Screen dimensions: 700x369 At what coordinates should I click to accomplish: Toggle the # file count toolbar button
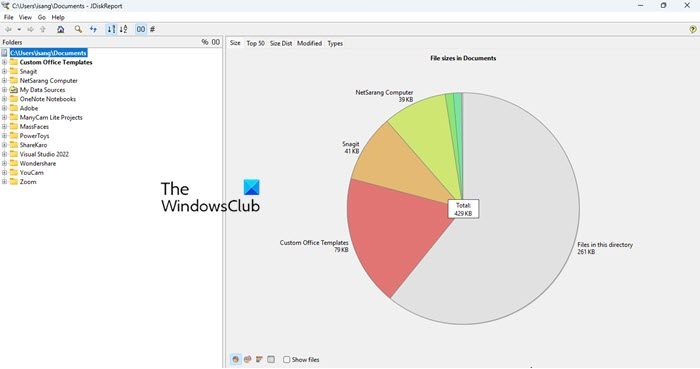(x=152, y=29)
